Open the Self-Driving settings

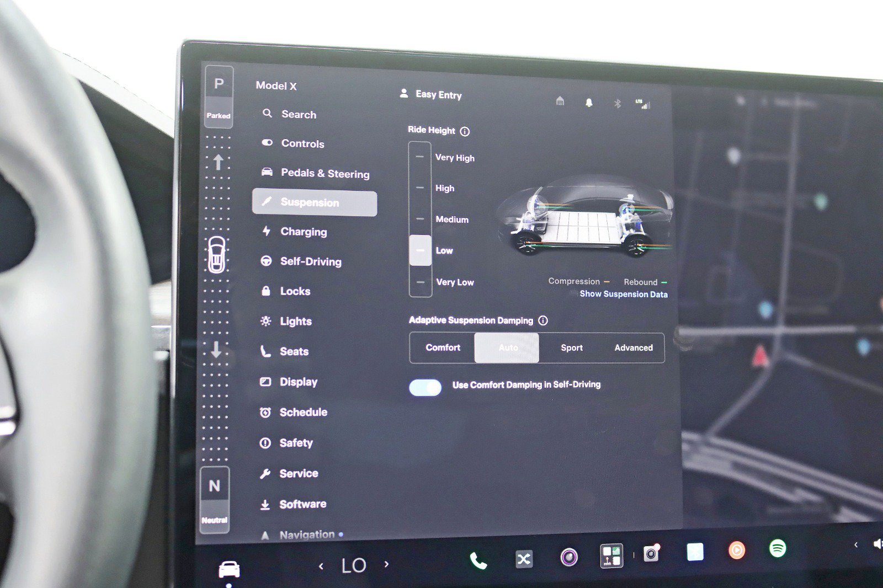pos(301,261)
